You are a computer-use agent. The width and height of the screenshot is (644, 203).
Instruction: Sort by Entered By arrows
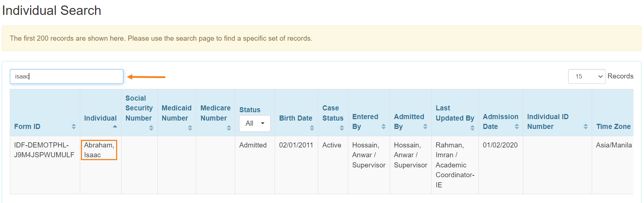tap(383, 126)
